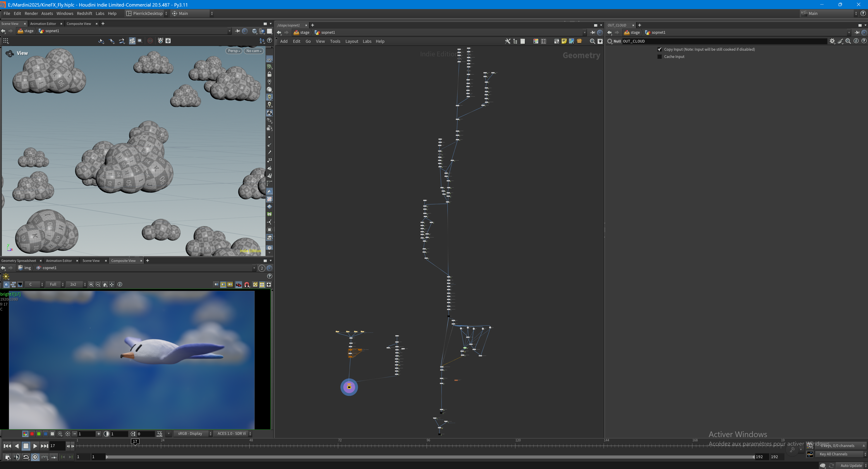Open the PierrickDesktop desktop selector
Screen dimensions: 868x469
click(147, 14)
